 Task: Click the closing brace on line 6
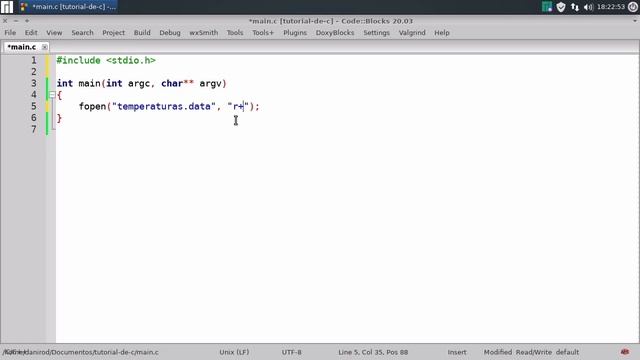click(x=60, y=118)
